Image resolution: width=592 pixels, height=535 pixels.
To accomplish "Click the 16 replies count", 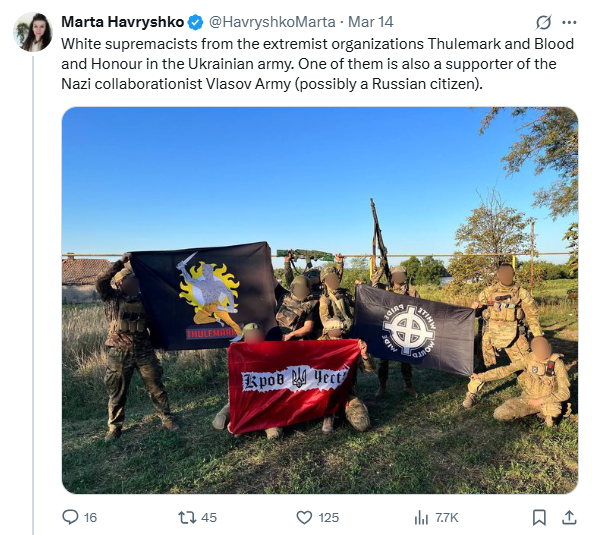I will [x=90, y=517].
